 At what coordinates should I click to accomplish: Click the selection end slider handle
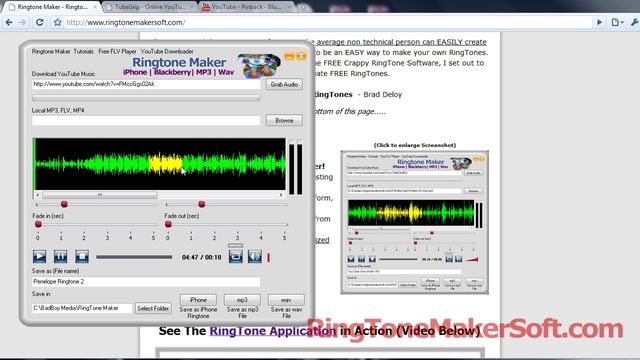click(202, 204)
